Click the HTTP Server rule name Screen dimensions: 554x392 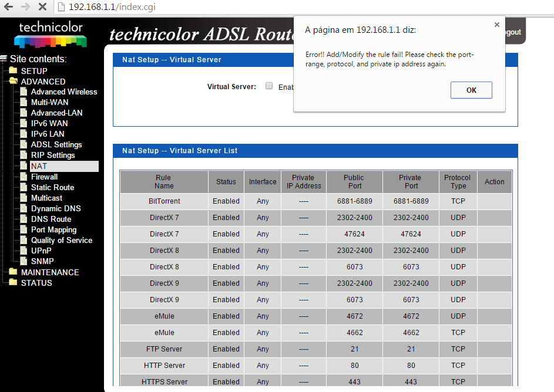[x=164, y=366]
